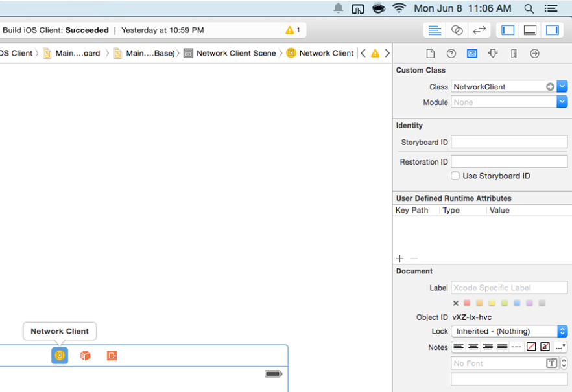Jump to NetworkClient class definition arrow
The width and height of the screenshot is (572, 392).
[550, 87]
